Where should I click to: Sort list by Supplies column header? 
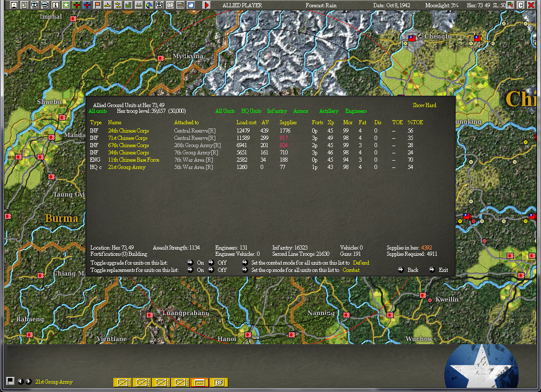pos(288,122)
